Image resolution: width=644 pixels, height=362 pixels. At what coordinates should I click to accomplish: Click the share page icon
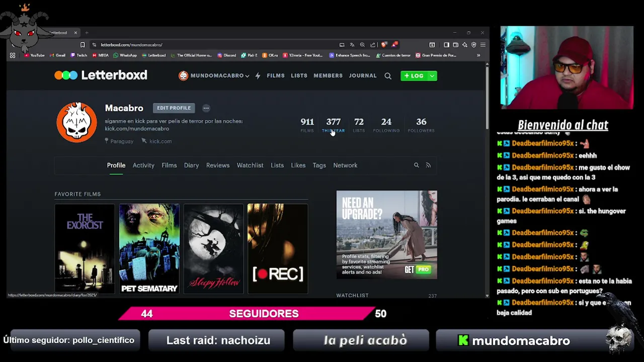373,45
